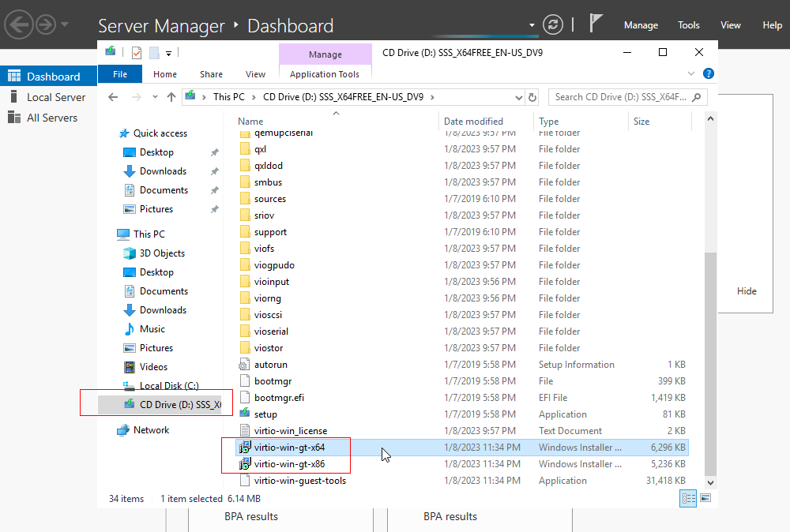This screenshot has width=790, height=532.
Task: Click scrollbar down arrow in file list
Action: pyautogui.click(x=710, y=483)
